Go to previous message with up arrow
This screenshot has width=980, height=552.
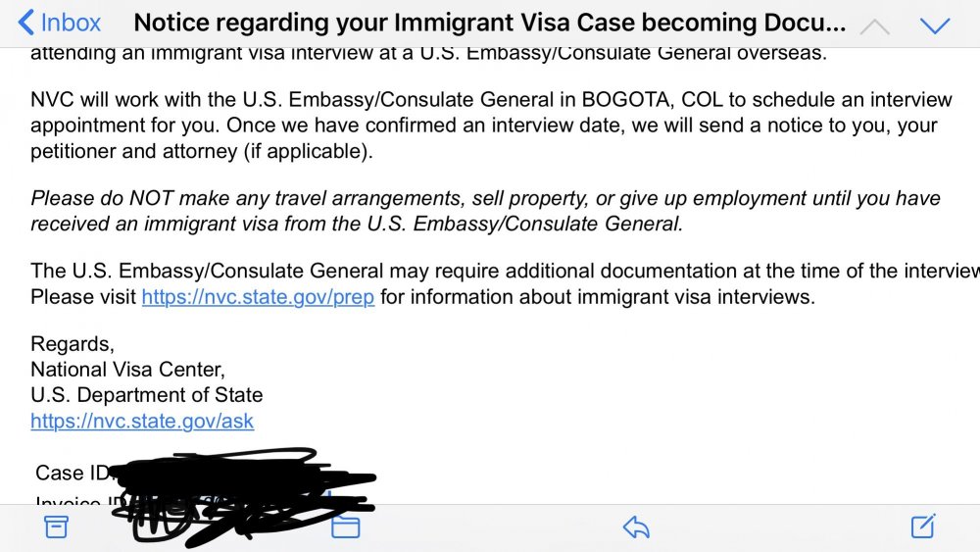point(874,26)
